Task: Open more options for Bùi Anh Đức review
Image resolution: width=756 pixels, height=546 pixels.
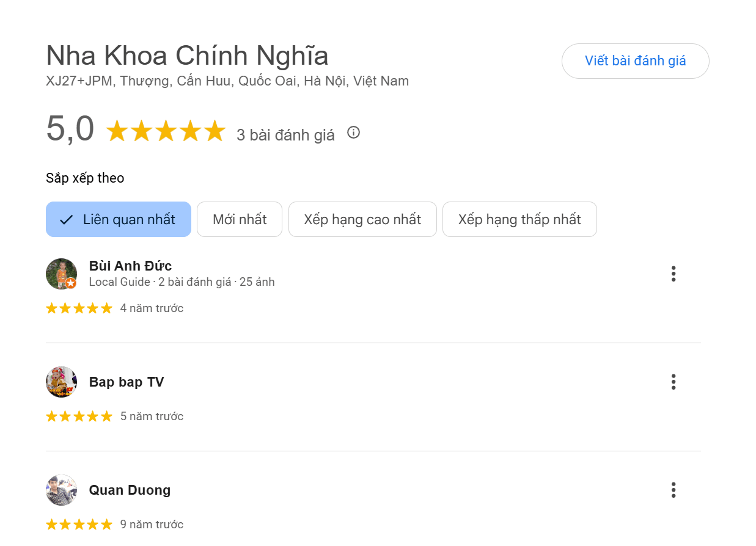Action: [x=673, y=274]
